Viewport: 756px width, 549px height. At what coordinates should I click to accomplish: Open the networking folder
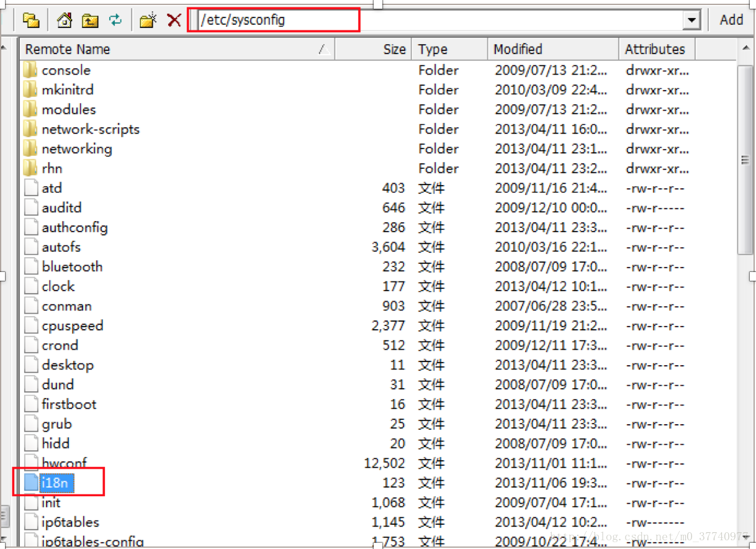click(x=76, y=148)
